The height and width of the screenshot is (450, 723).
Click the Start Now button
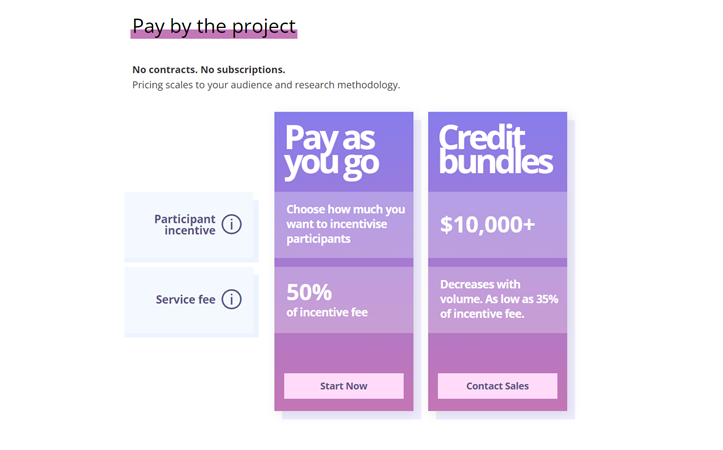click(344, 386)
